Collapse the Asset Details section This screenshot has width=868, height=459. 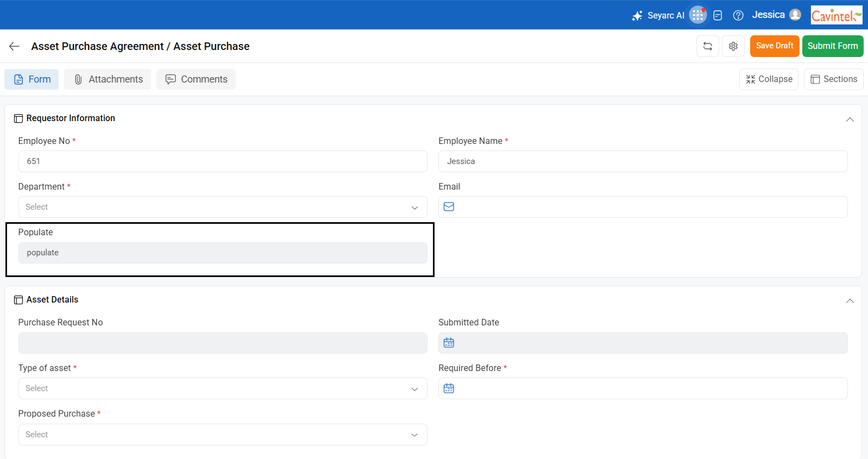[850, 300]
